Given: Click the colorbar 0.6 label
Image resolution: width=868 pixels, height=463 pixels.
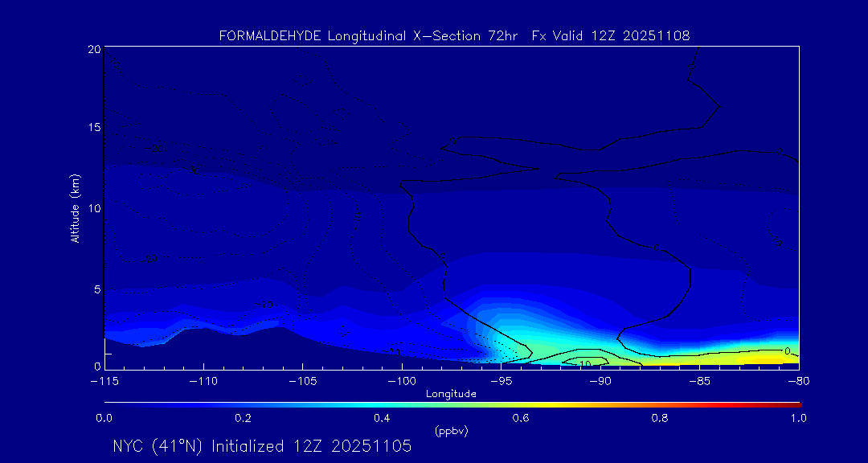Looking at the screenshot, I should pyautogui.click(x=521, y=418).
